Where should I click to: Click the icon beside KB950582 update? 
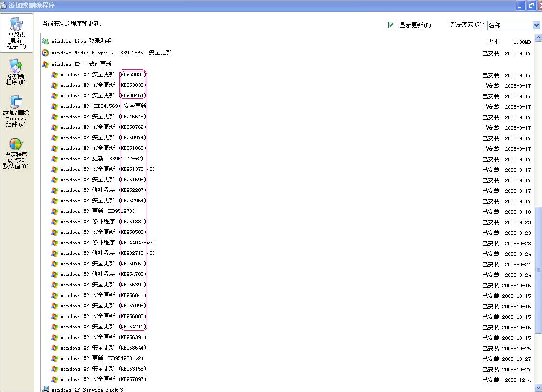54,232
